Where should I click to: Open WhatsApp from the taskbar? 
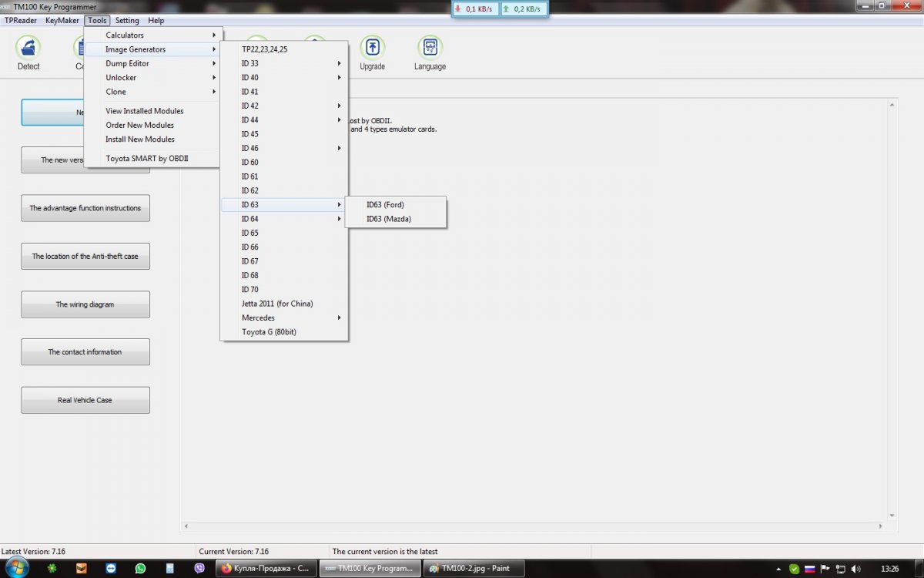tap(140, 568)
